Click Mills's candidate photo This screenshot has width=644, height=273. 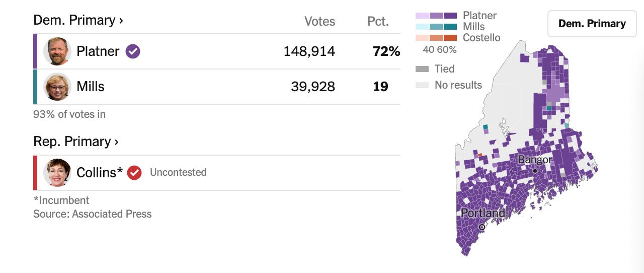[57, 87]
